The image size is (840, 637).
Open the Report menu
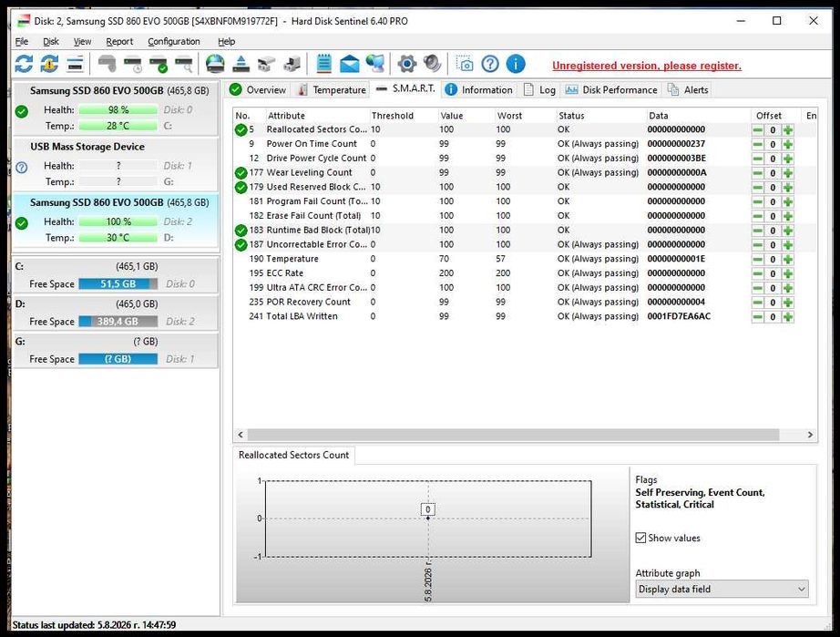point(119,41)
